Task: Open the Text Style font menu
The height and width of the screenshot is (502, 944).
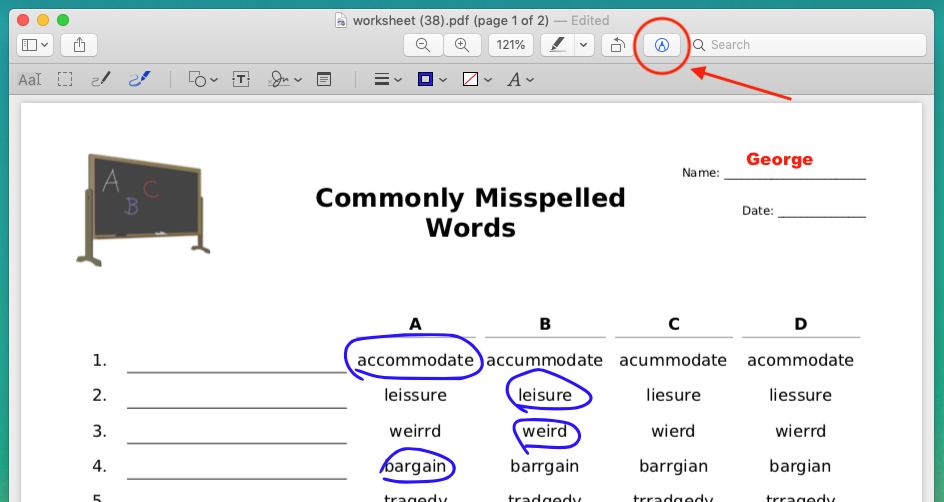Action: [520, 79]
